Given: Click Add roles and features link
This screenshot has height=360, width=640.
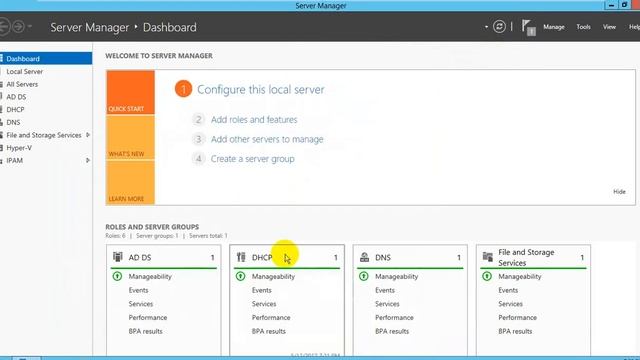Looking at the screenshot, I should coord(254,120).
